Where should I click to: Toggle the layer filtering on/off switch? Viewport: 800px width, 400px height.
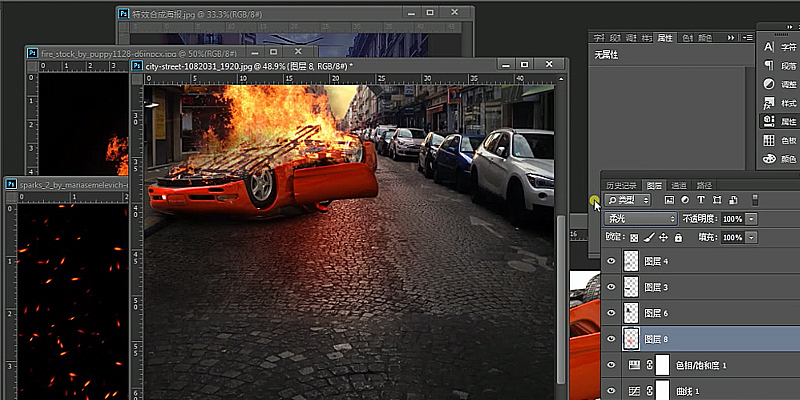click(x=756, y=200)
